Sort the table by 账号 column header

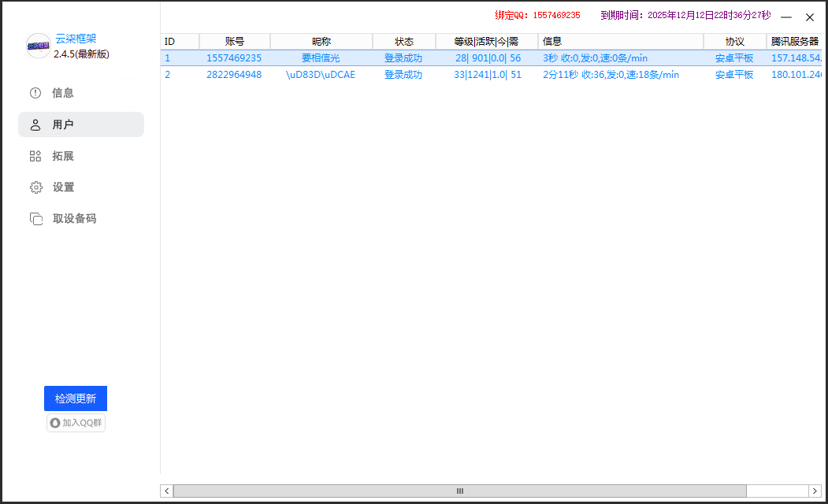pos(234,42)
